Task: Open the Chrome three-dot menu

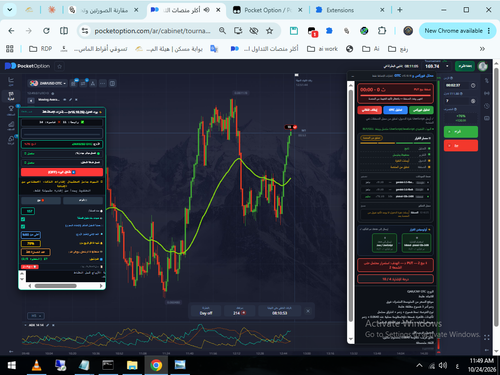Action: click(489, 31)
